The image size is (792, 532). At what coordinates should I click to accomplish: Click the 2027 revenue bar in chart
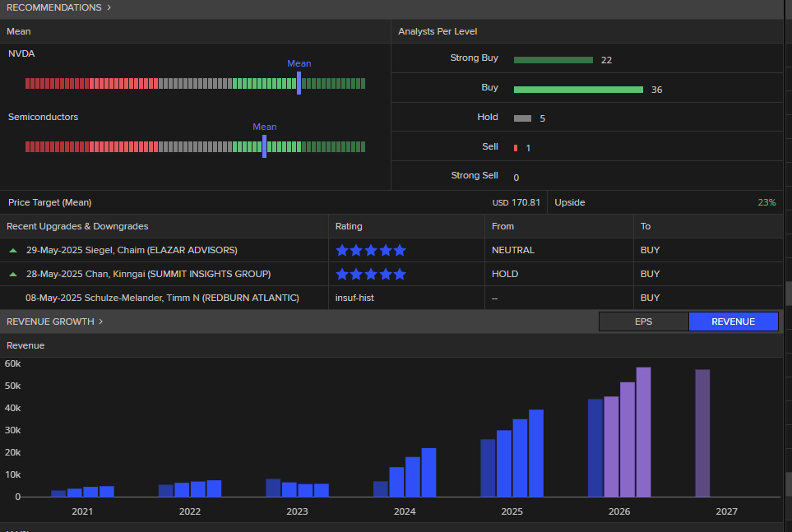pyautogui.click(x=702, y=433)
